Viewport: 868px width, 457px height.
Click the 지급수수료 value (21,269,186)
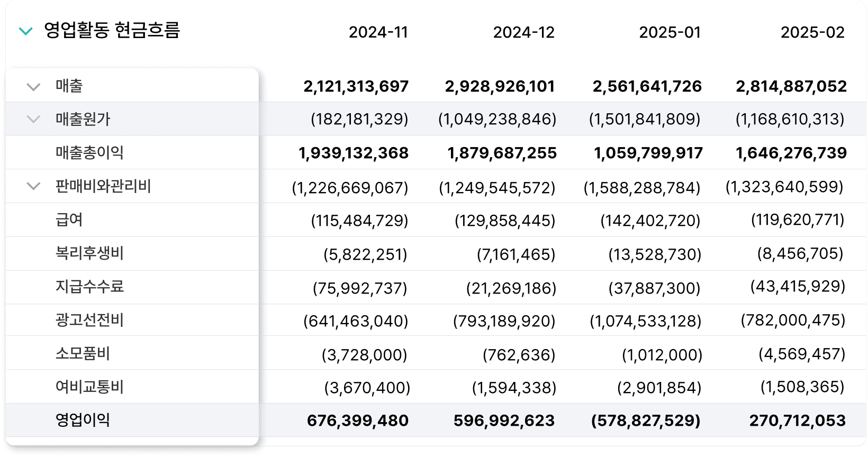(x=511, y=288)
